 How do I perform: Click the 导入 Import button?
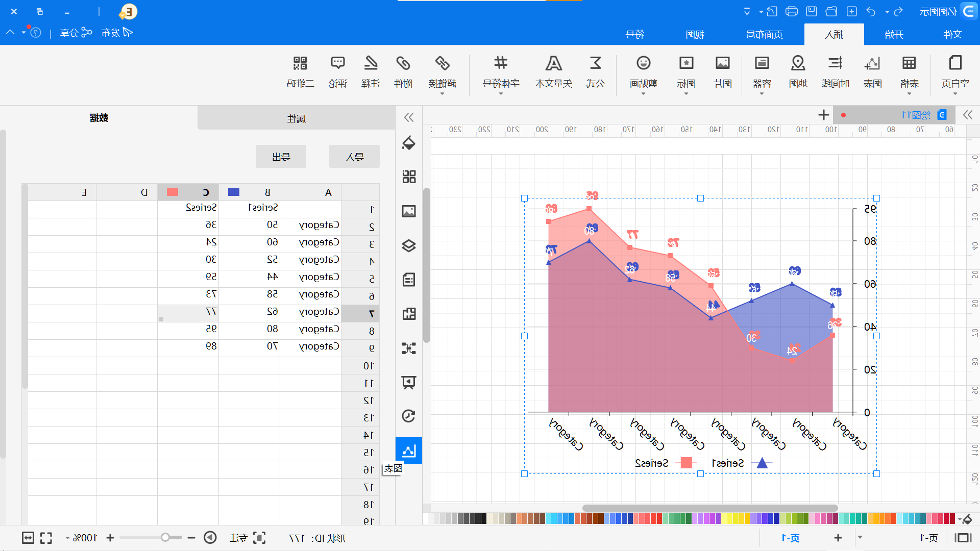point(354,157)
